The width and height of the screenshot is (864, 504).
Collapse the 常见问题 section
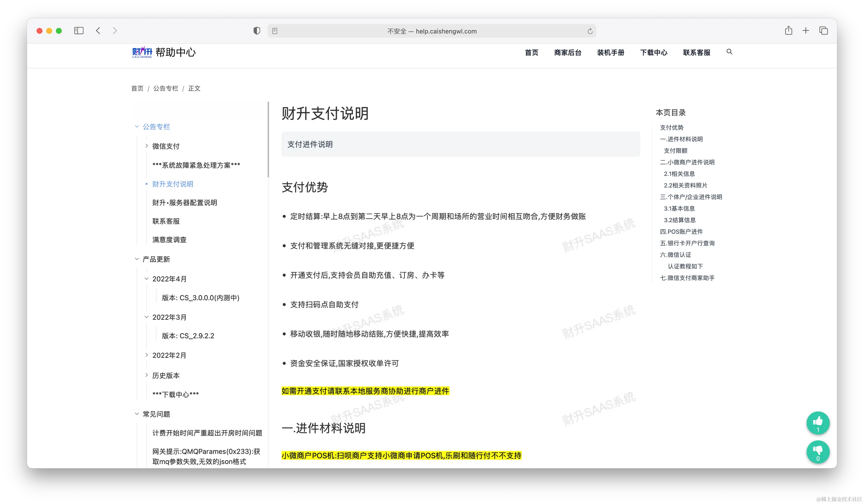(137, 414)
